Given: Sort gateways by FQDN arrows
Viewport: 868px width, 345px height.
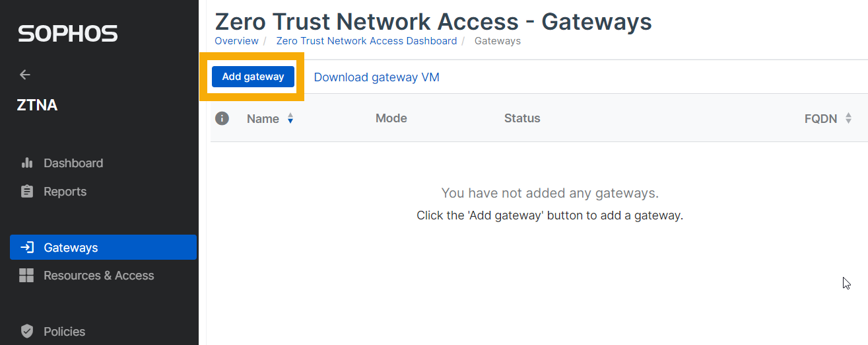Looking at the screenshot, I should point(848,119).
